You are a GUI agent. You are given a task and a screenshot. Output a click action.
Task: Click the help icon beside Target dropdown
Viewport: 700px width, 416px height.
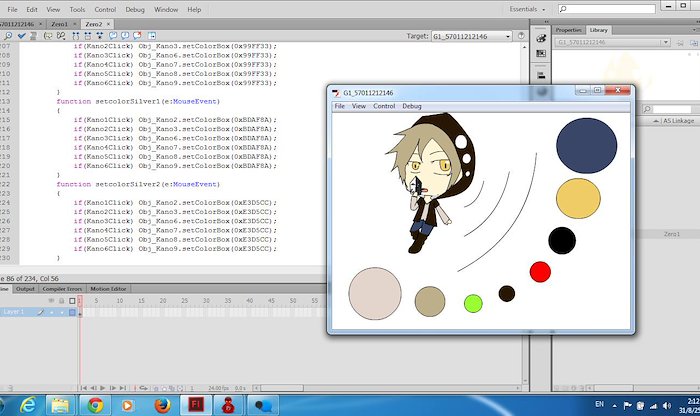pos(521,36)
